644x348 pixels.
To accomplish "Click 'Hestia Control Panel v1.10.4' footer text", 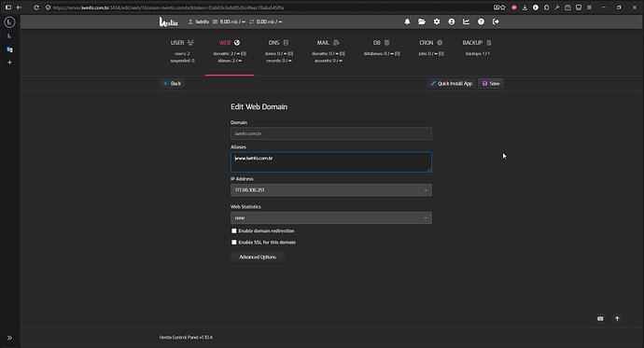I will [186, 338].
